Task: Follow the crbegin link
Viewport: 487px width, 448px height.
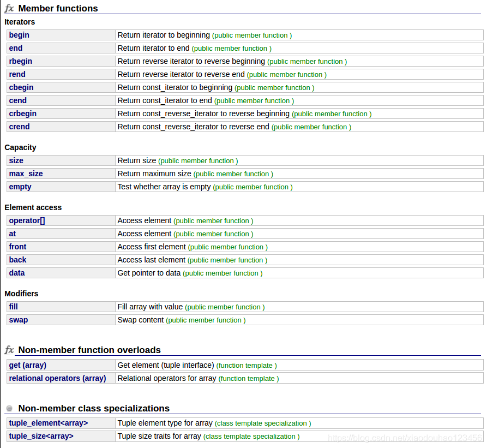Action: (23, 114)
